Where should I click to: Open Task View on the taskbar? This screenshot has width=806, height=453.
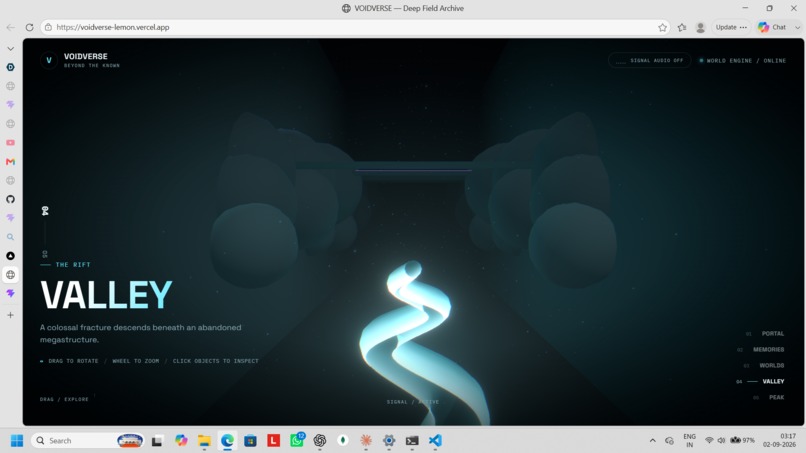[157, 441]
